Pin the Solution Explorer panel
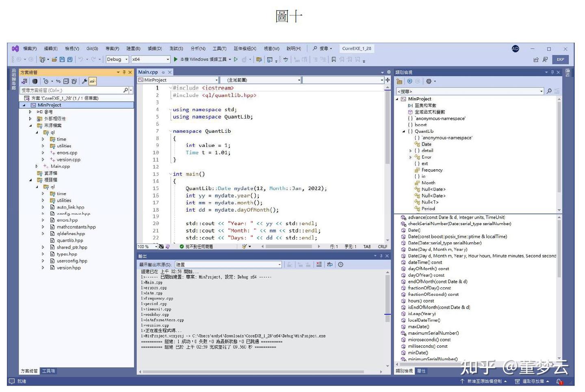Viewport: 585px width, 392px height. (x=124, y=72)
